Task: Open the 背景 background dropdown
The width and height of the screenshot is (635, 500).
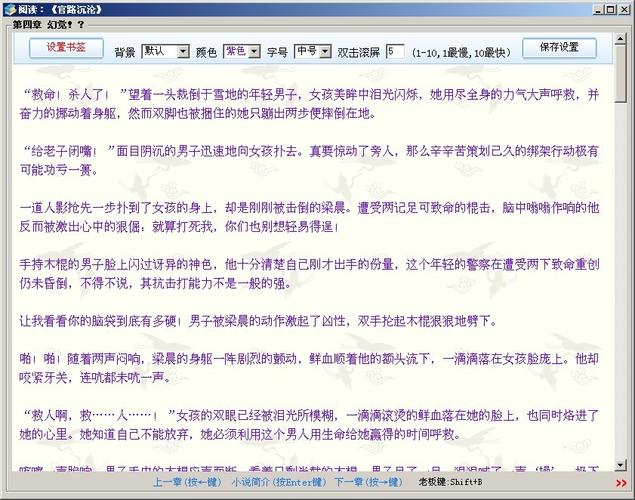Action: click(x=165, y=51)
